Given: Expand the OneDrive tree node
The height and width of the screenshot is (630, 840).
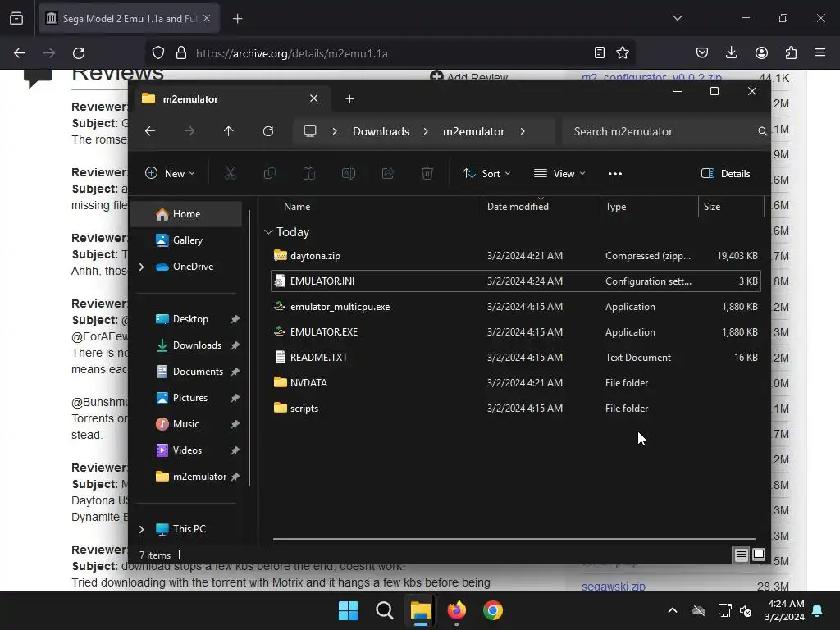Looking at the screenshot, I should 141,267.
